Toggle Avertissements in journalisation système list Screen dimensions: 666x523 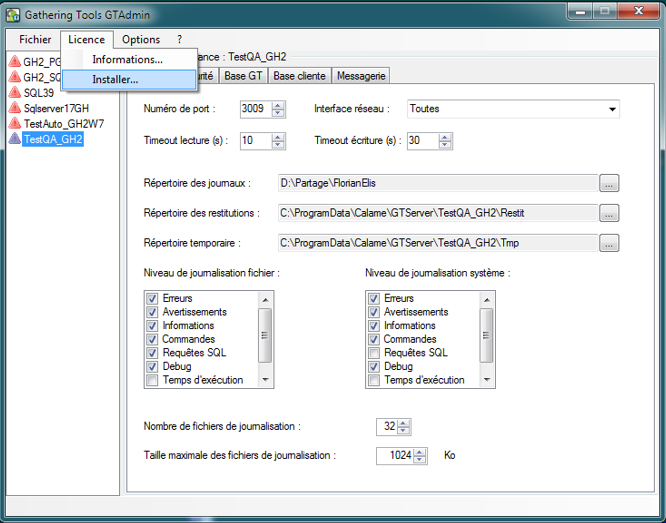click(x=374, y=312)
